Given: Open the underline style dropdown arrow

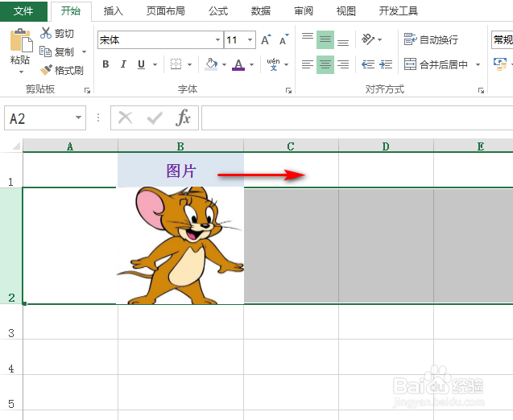Looking at the screenshot, I should tap(155, 64).
